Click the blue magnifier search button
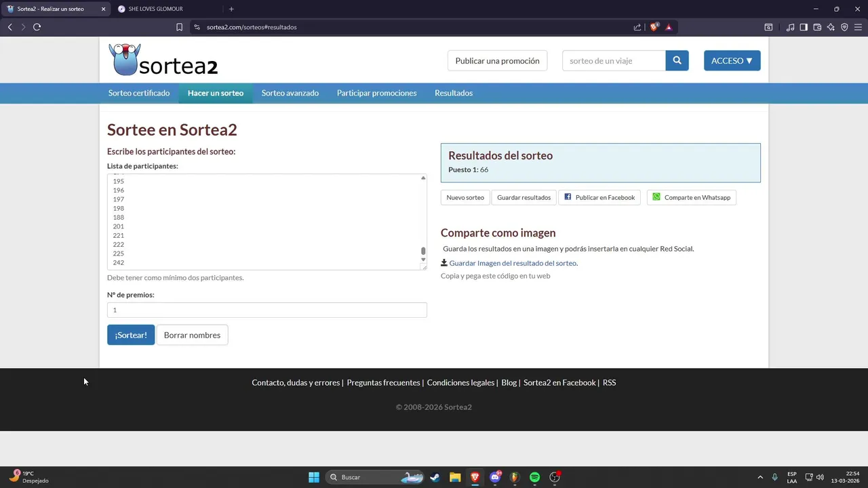The height and width of the screenshot is (488, 868). coord(677,60)
